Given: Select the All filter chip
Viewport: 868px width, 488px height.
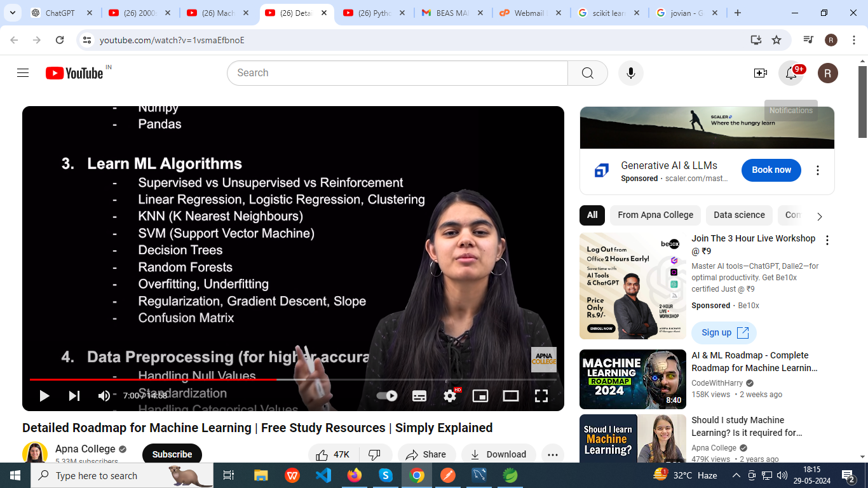Looking at the screenshot, I should [592, 215].
